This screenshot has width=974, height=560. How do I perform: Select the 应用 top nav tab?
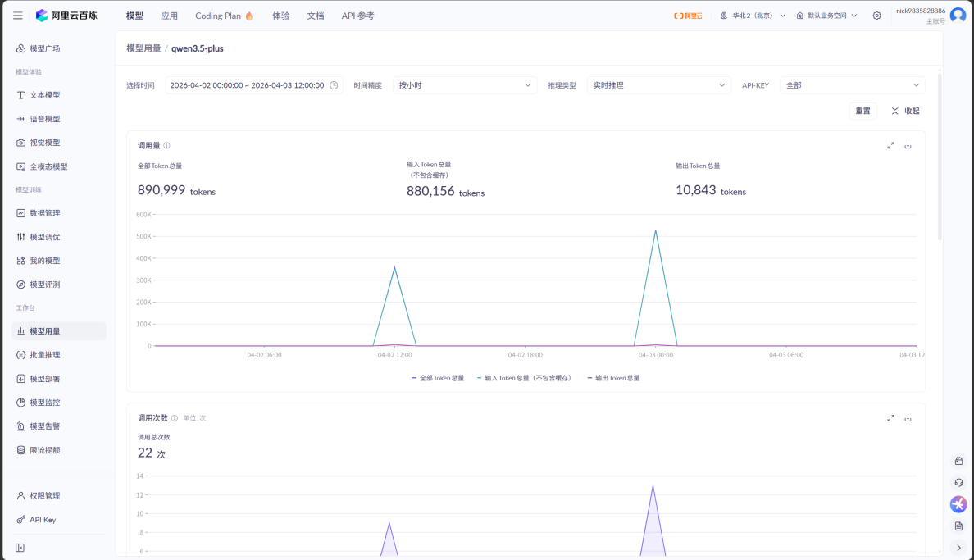pos(169,16)
